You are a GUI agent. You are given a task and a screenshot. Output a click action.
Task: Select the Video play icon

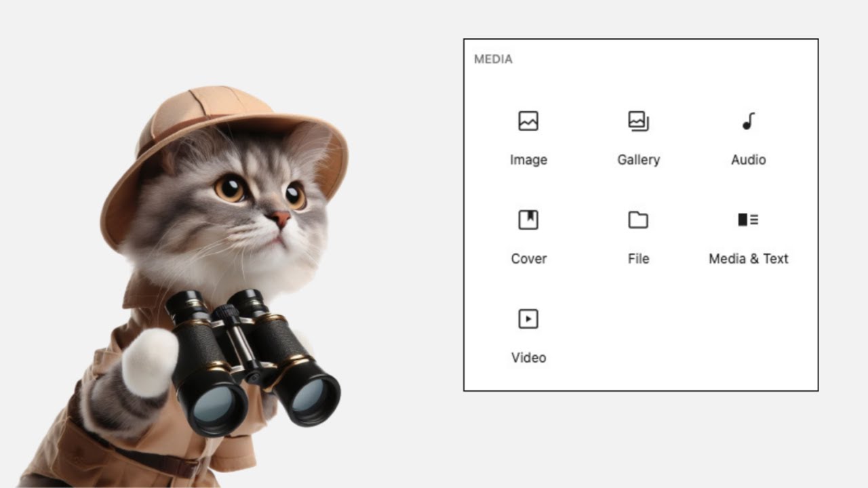tap(528, 319)
